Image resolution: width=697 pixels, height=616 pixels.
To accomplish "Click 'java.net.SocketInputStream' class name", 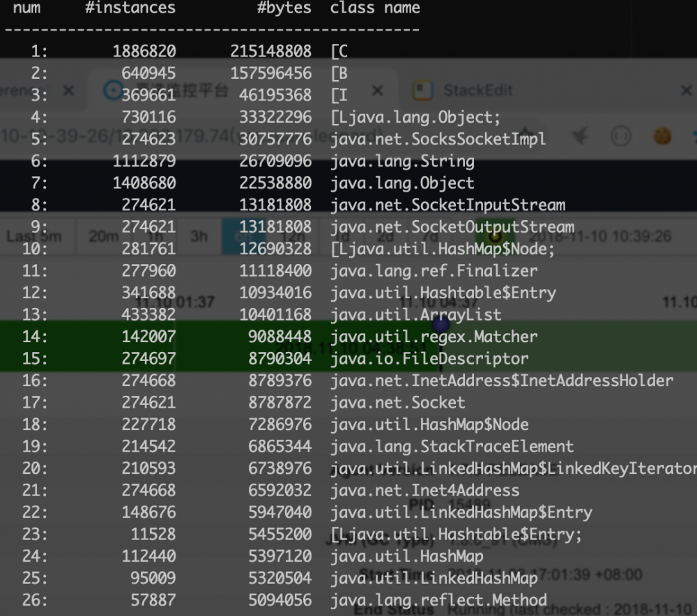I will [447, 205].
